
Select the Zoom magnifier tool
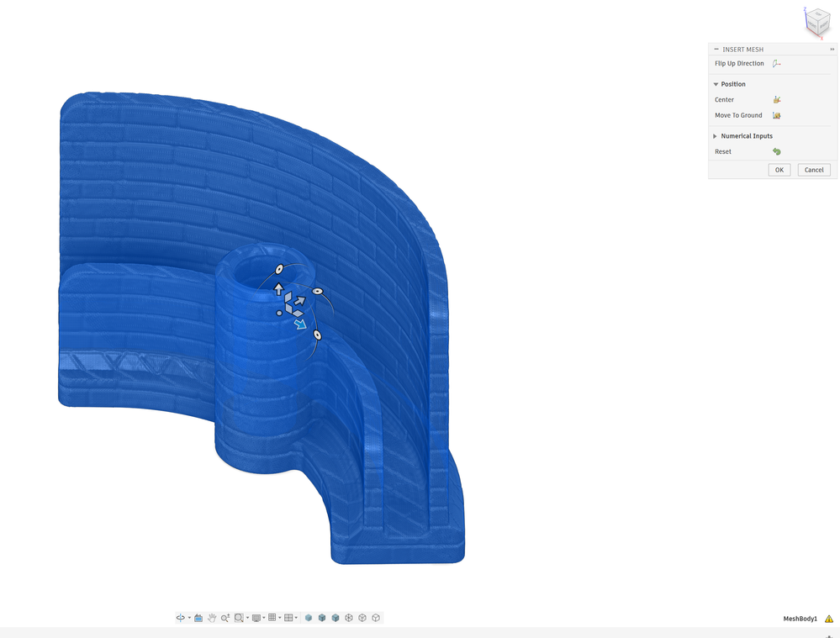pos(225,618)
